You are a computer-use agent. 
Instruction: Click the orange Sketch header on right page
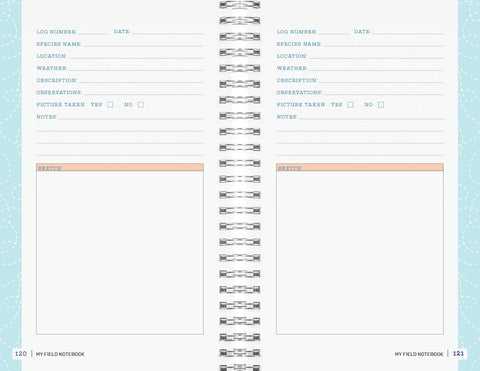pyautogui.click(x=360, y=167)
